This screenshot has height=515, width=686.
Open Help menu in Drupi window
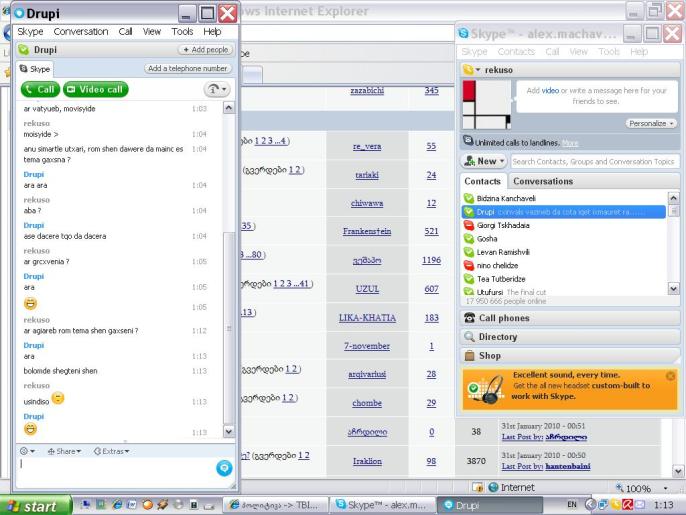coord(212,32)
